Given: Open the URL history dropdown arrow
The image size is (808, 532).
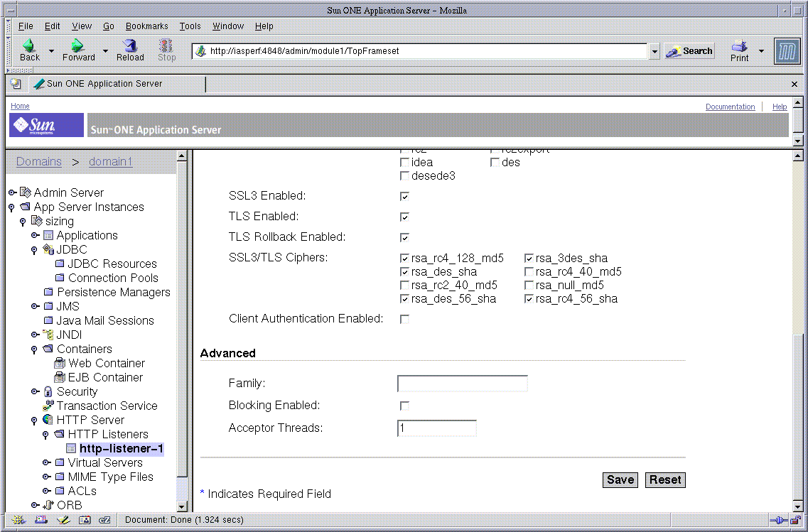Looking at the screenshot, I should [x=654, y=51].
